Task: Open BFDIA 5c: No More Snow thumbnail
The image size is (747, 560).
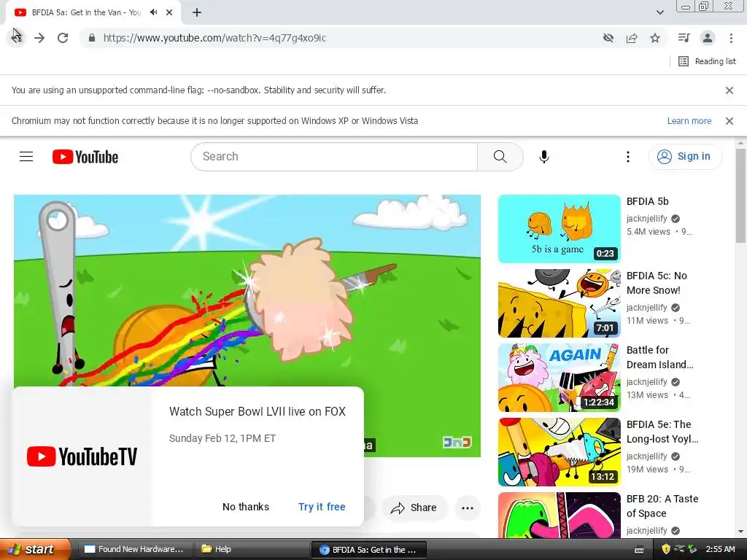Action: coord(560,303)
